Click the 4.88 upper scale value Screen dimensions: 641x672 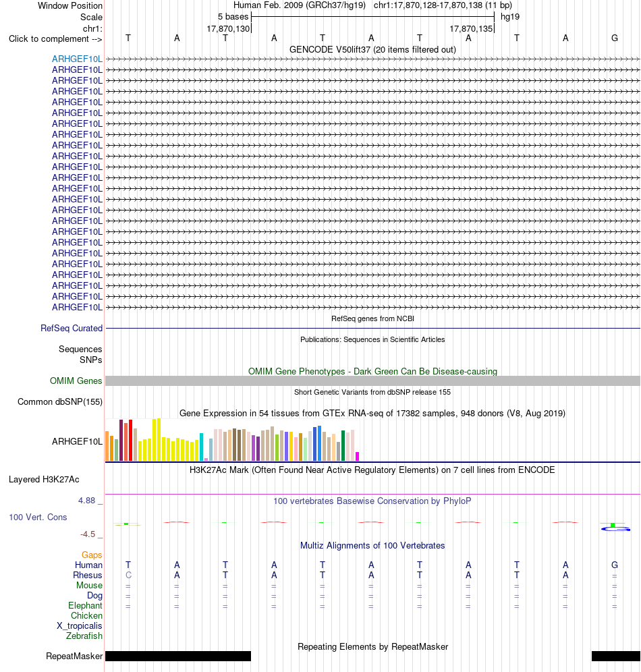[x=86, y=501]
